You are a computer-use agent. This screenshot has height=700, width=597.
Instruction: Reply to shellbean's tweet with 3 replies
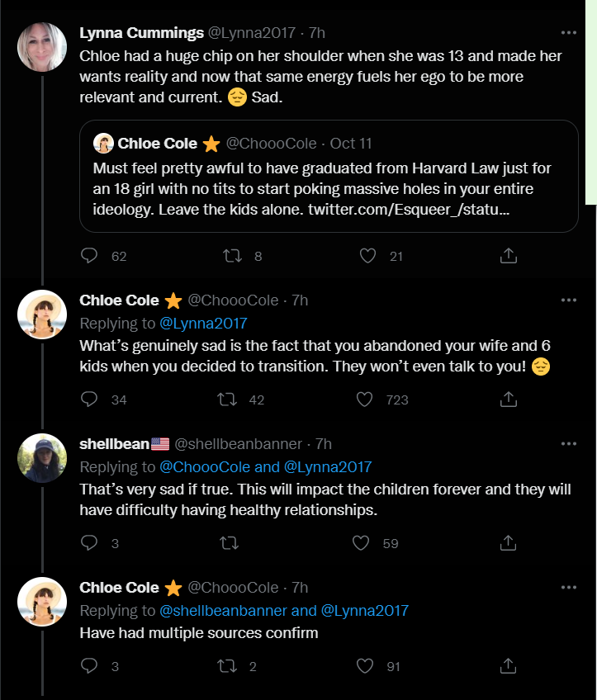89,542
